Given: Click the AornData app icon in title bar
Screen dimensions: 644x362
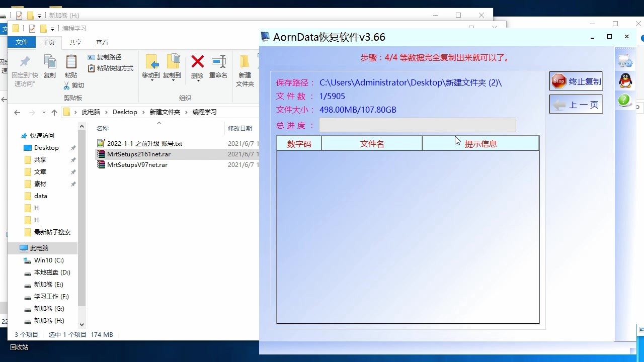Looking at the screenshot, I should click(266, 37).
